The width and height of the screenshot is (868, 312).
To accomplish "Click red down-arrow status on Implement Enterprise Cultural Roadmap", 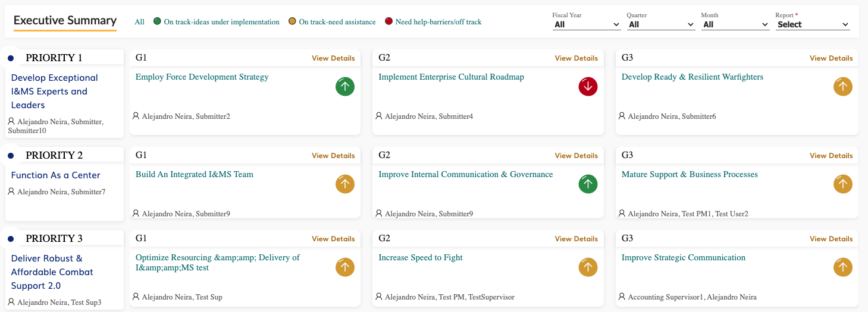I will point(588,87).
